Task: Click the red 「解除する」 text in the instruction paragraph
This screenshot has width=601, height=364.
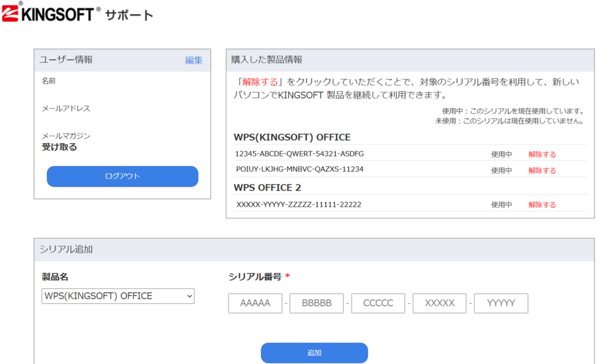Action: 259,82
